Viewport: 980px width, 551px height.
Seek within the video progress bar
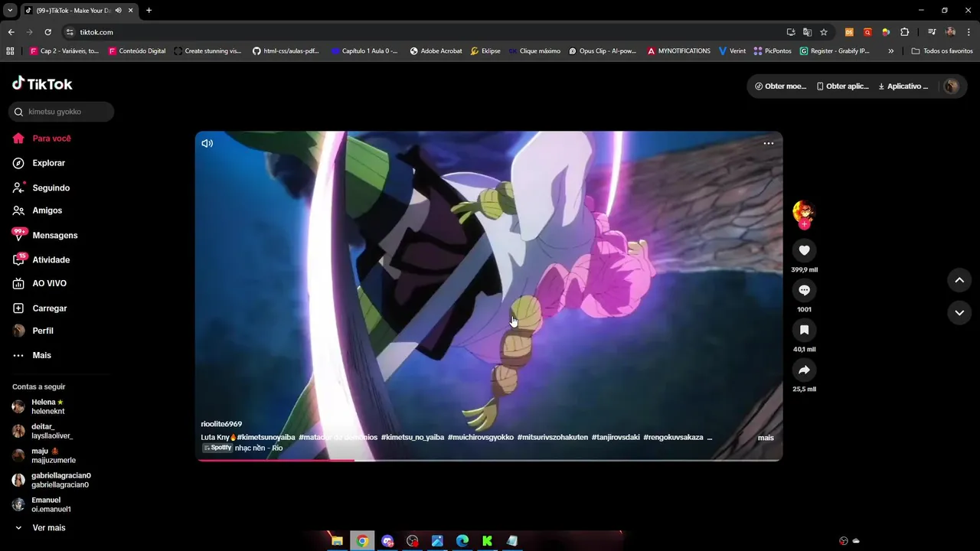pyautogui.click(x=488, y=460)
